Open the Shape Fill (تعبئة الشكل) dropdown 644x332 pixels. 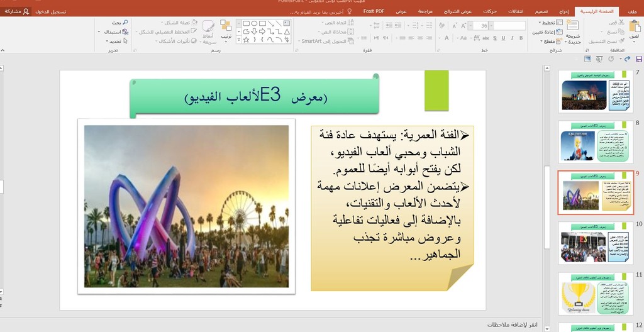coord(179,22)
